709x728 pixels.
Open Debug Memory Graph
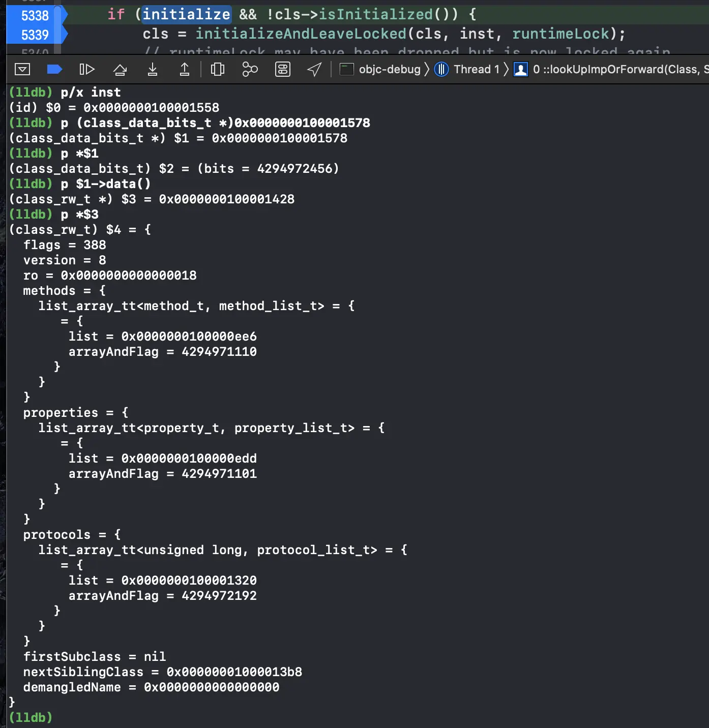point(250,69)
